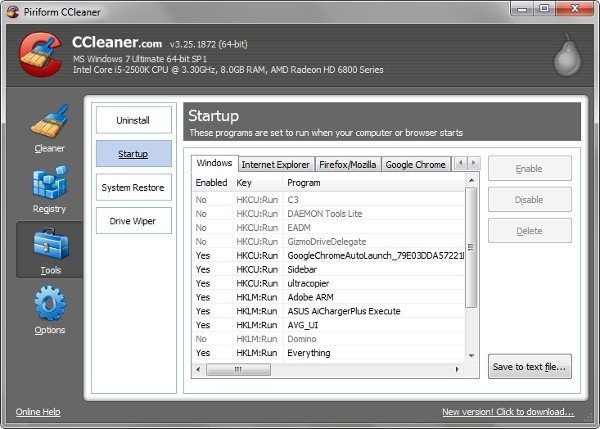Select the Sidebar startup entry
600x429 pixels.
328,269
